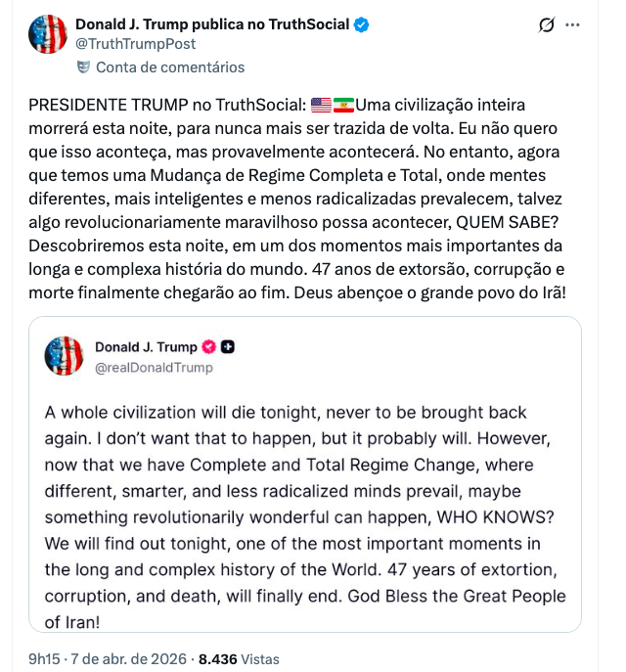
Task: Click the 'Conta de comentários' label
Action: (x=170, y=67)
